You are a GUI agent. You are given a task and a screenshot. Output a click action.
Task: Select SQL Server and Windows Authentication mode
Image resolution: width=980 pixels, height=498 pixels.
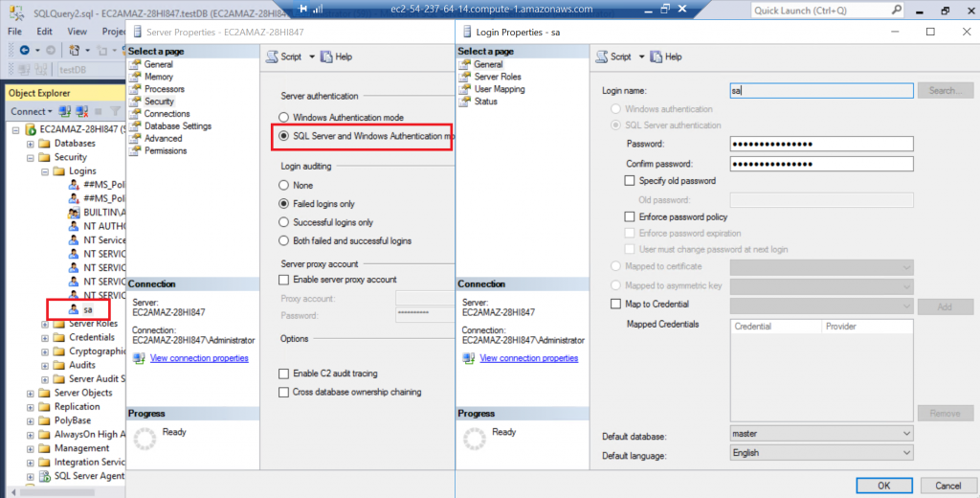click(283, 136)
